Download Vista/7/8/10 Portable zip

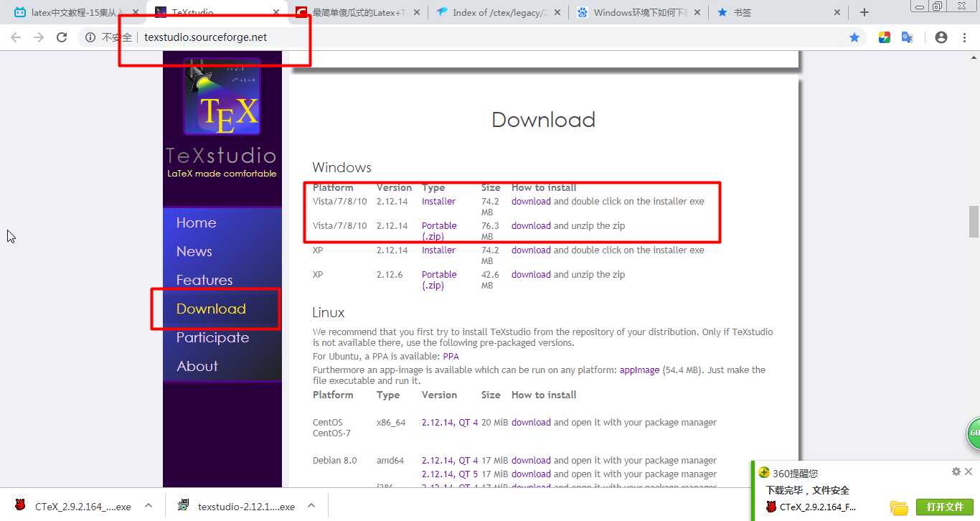pyautogui.click(x=531, y=226)
